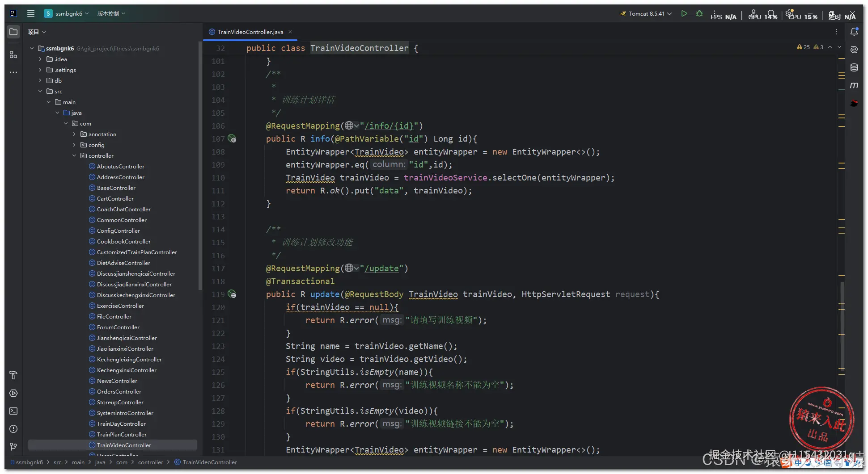Click the project tree vertical scrollbar
Viewport: 868px width, 474px height.
tap(200, 165)
